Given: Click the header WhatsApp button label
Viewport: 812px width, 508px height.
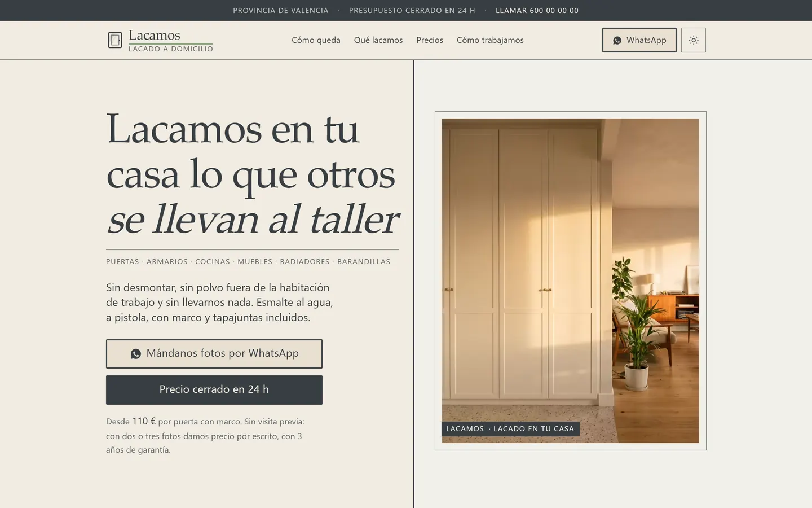Looking at the screenshot, I should pyautogui.click(x=646, y=40).
